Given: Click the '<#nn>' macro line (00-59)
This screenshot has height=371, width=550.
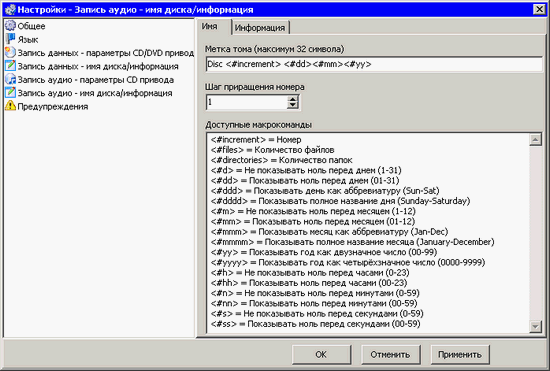Looking at the screenshot, I should point(314,303).
